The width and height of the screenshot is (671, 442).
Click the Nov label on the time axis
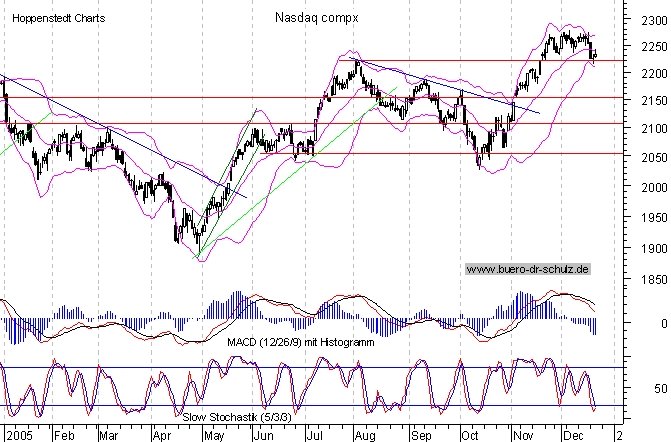[x=523, y=436]
